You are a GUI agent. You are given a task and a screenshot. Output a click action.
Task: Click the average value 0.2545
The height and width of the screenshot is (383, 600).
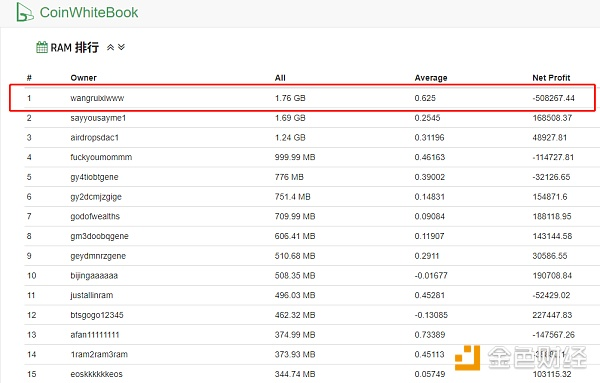pyautogui.click(x=427, y=118)
